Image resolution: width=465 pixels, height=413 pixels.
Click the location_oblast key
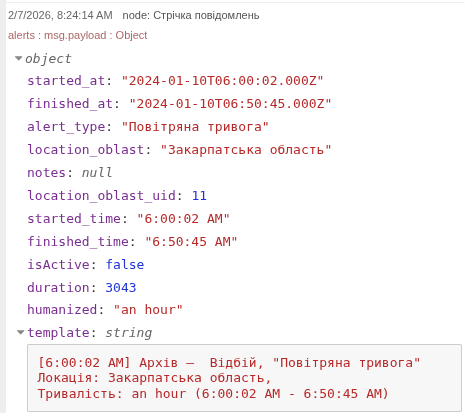tap(86, 150)
